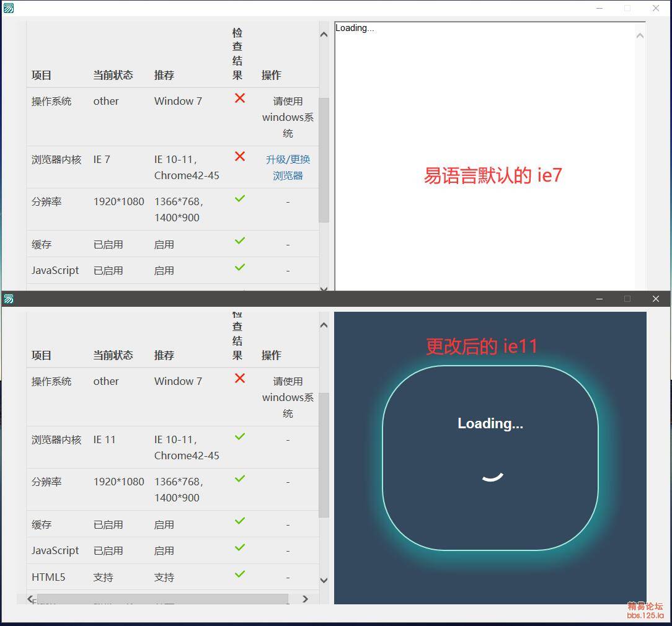The width and height of the screenshot is (672, 626).
Task: Click the 浏览器内核 cell in the bottom window
Action: [56, 439]
